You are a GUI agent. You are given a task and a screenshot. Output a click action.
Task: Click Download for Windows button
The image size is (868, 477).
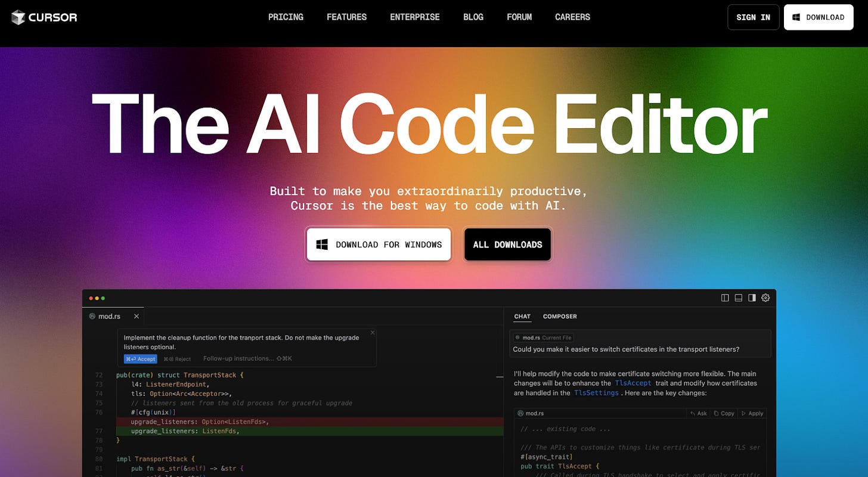point(379,244)
